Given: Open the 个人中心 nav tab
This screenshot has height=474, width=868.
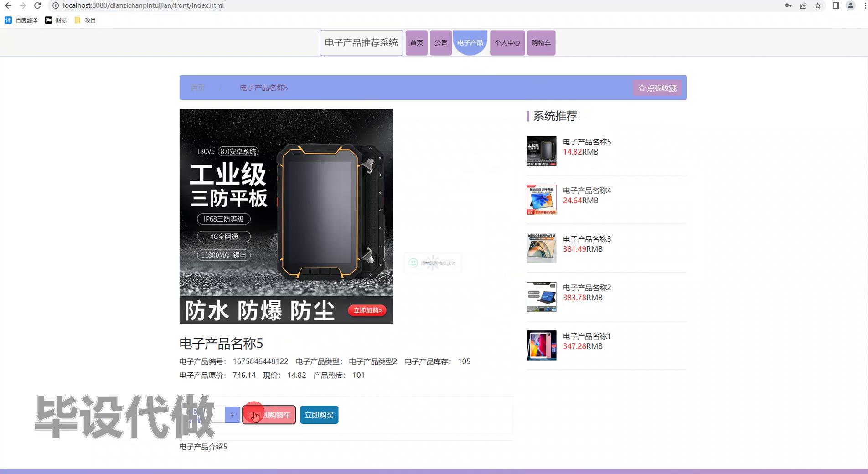Looking at the screenshot, I should coord(507,43).
